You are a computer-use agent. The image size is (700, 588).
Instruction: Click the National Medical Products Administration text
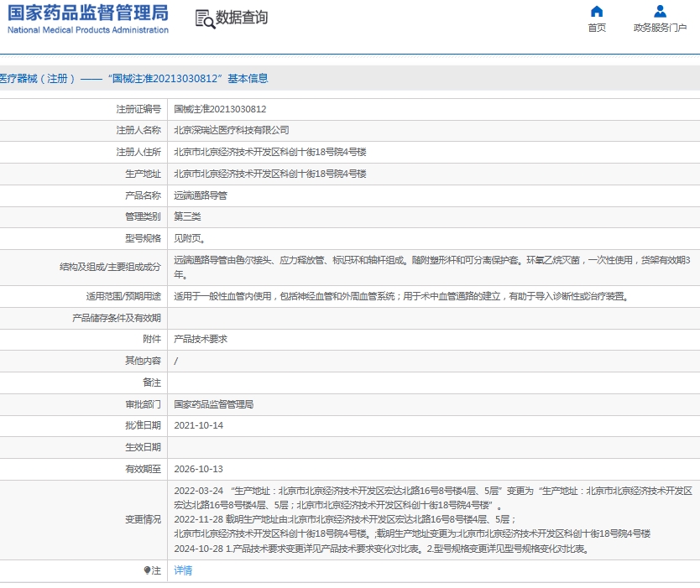pos(88,30)
